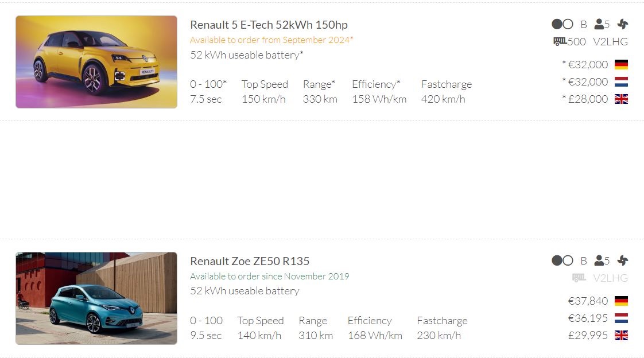Click the Renault Zoe £29,995 price
The height and width of the screenshot is (358, 644).
pos(588,335)
